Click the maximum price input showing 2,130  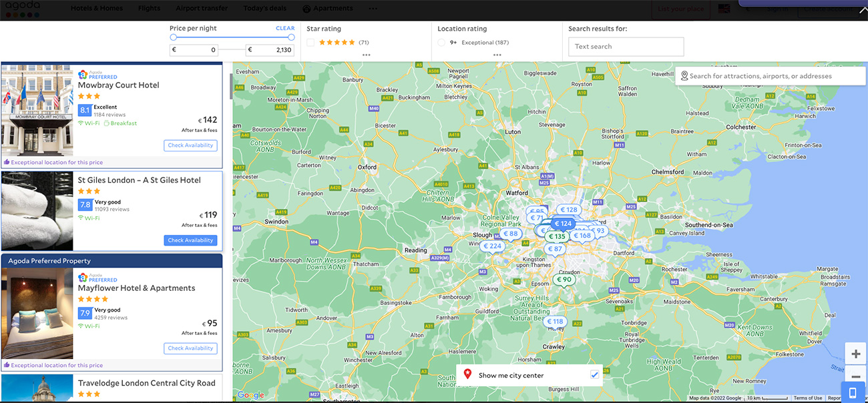point(270,49)
